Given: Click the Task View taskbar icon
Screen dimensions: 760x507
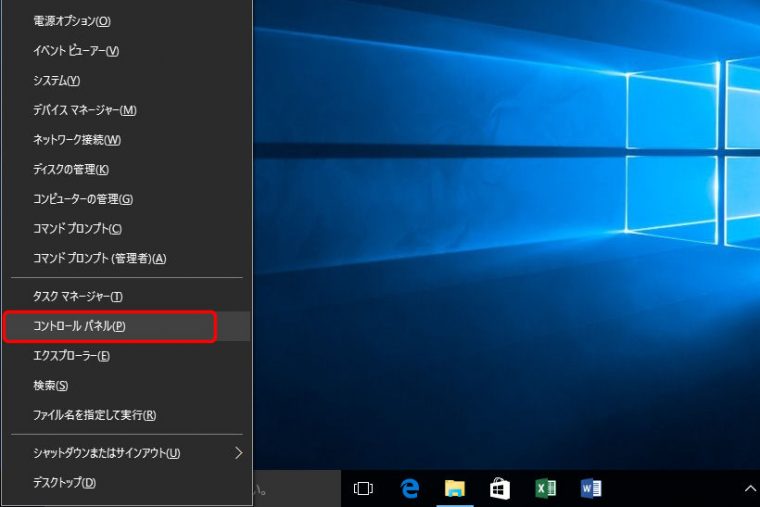Looking at the screenshot, I should coord(364,489).
